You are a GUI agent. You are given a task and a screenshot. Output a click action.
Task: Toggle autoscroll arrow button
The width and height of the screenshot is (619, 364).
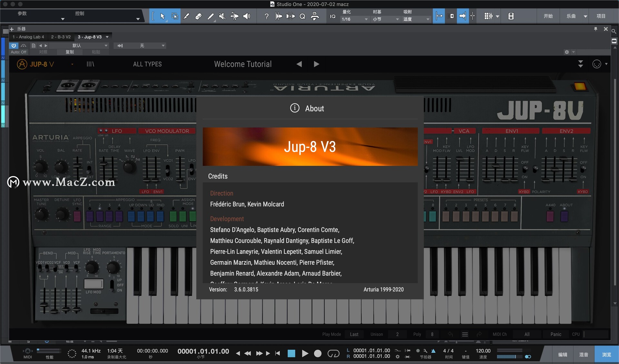[x=462, y=16]
